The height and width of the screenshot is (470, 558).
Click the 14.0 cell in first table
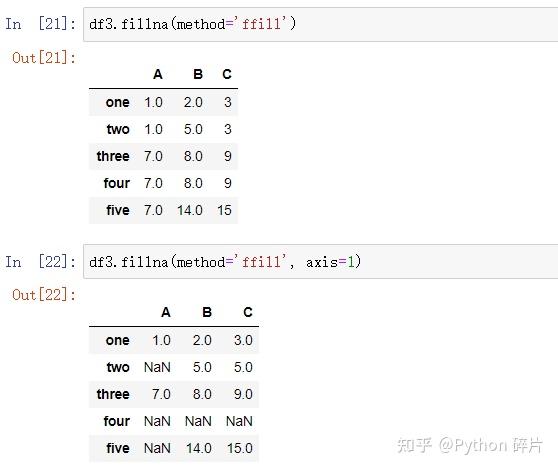click(190, 210)
